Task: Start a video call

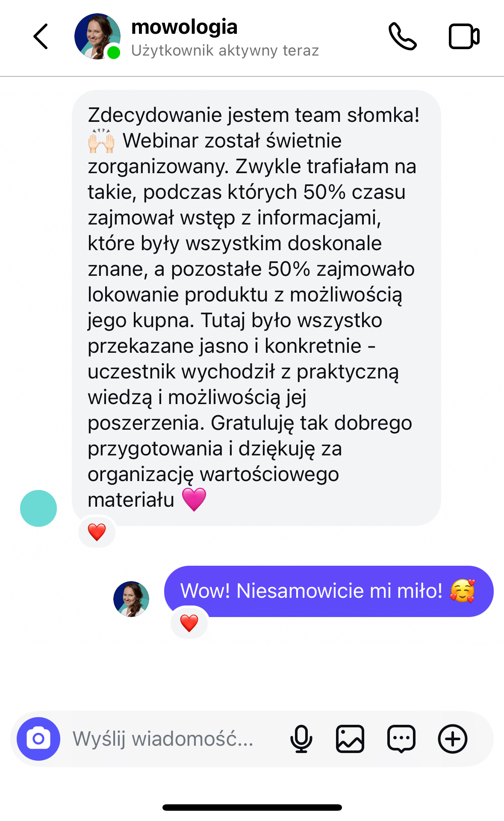Action: coord(464,36)
